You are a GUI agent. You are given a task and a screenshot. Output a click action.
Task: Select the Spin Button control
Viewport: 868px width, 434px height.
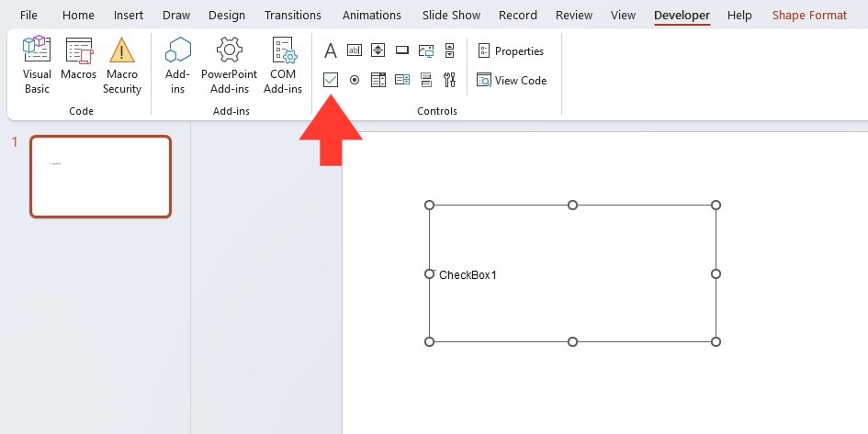pyautogui.click(x=378, y=50)
